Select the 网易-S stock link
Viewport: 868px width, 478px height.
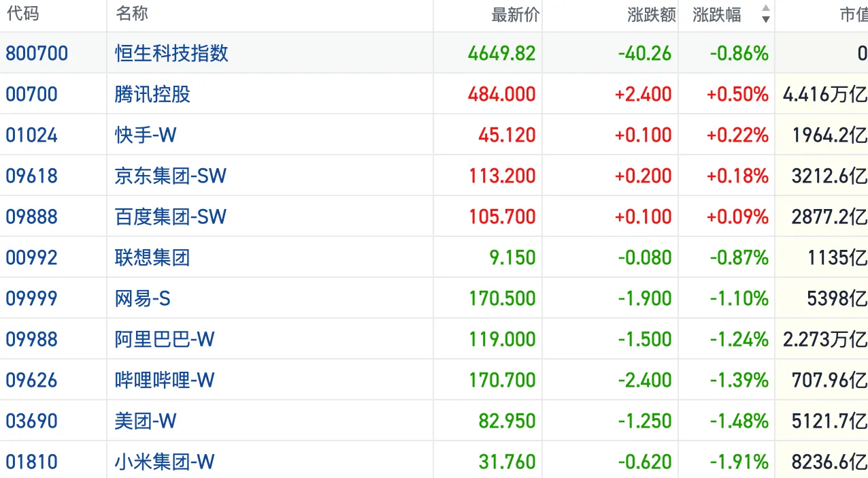142,298
